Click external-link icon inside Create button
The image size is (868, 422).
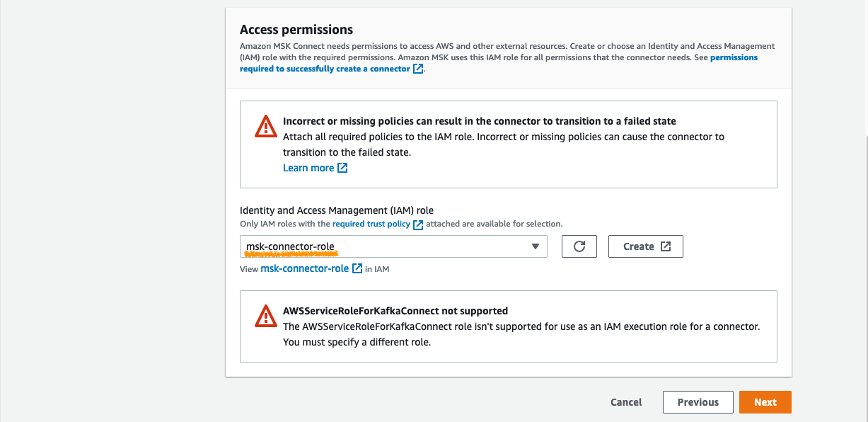coord(666,246)
